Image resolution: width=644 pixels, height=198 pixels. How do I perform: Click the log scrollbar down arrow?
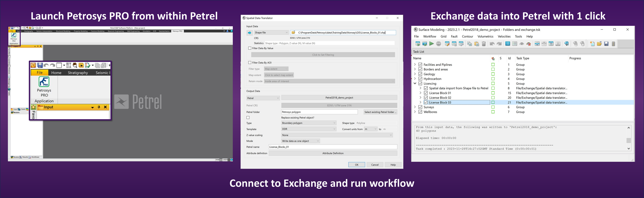pyautogui.click(x=629, y=149)
